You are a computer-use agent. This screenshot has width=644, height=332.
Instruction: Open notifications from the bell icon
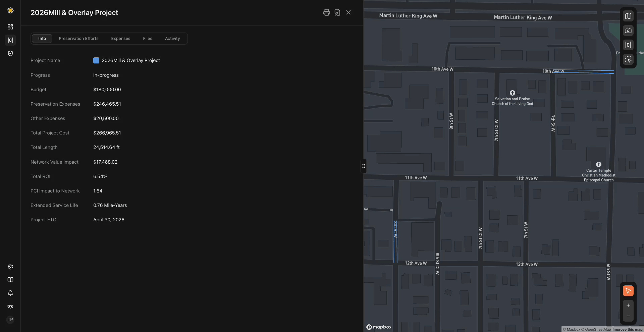[x=10, y=293]
